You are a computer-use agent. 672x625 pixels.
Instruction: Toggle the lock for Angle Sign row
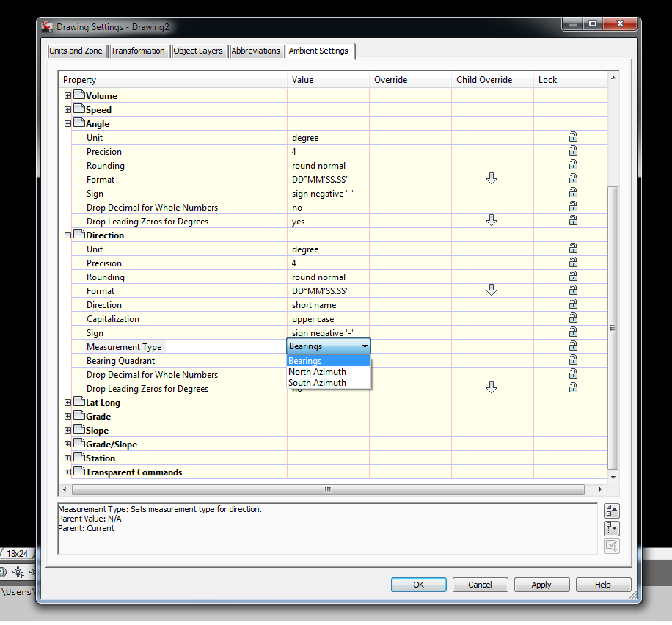point(573,193)
